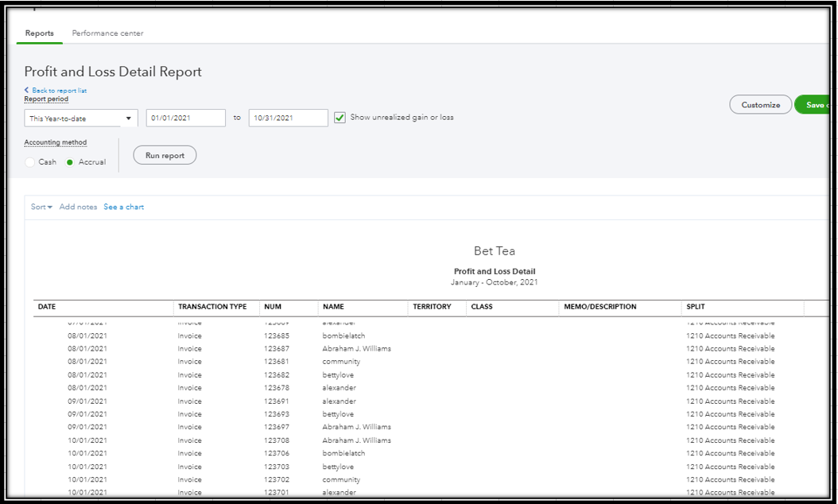Viewport: 838px width, 504px height.
Task: Click the Bet Tea company title
Action: point(495,250)
